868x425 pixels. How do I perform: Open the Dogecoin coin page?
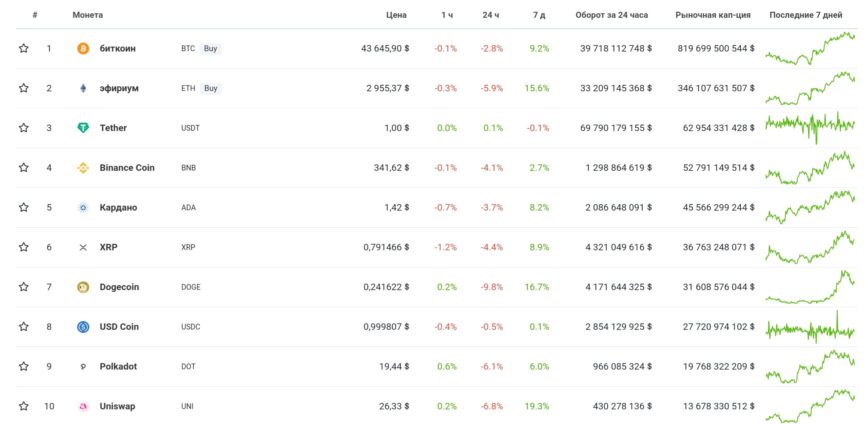click(119, 287)
